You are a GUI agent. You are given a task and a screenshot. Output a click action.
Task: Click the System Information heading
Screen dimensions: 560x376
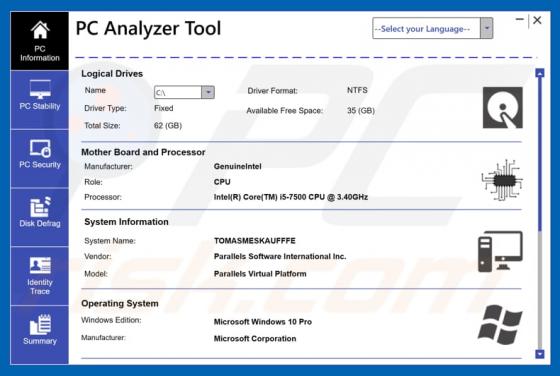click(x=126, y=222)
